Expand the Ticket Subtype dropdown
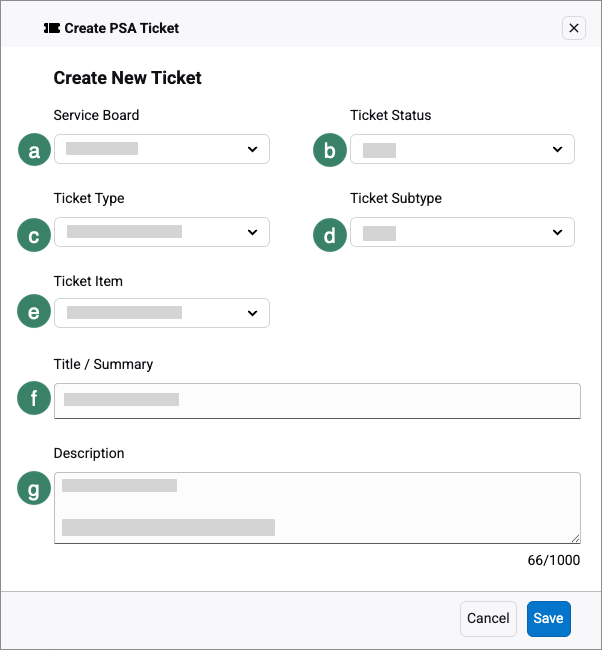Screen dimensions: 602x650 click(462, 232)
